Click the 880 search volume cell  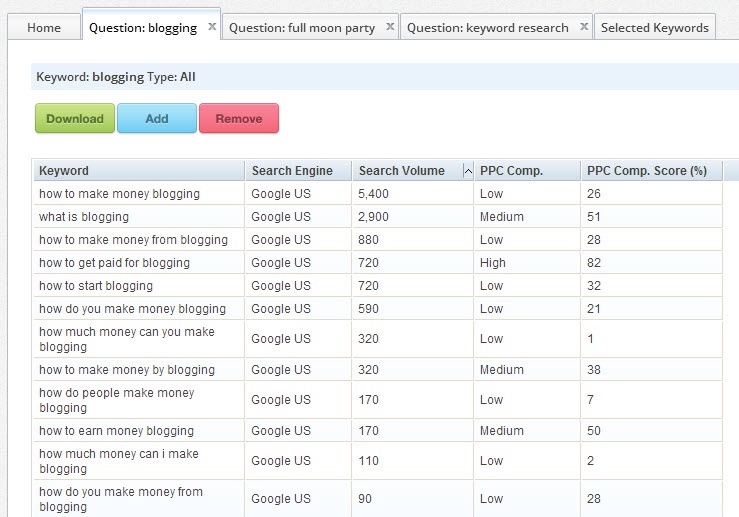pyautogui.click(x=413, y=240)
